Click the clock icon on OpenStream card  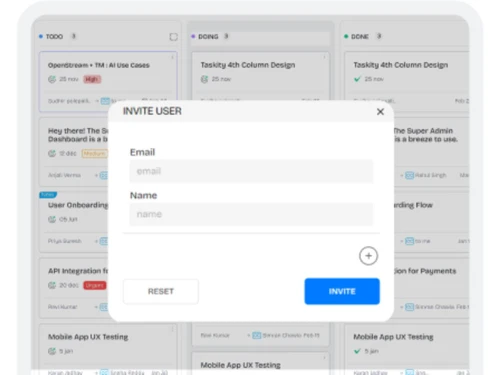[52, 79]
